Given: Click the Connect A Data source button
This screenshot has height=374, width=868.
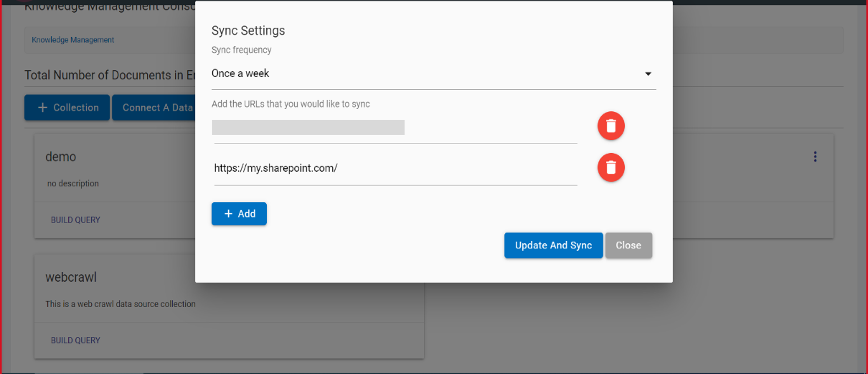Looking at the screenshot, I should [154, 108].
